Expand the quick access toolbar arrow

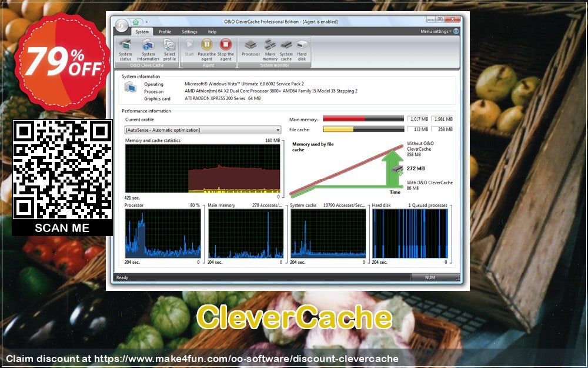point(146,22)
